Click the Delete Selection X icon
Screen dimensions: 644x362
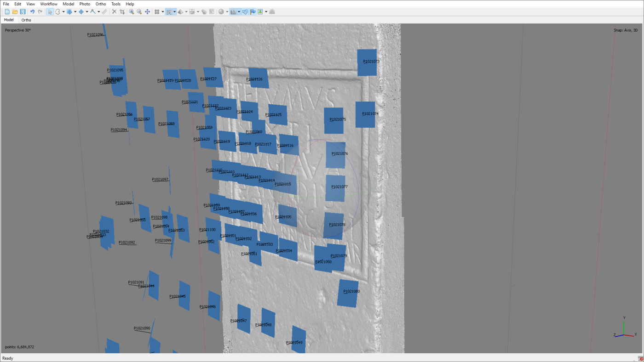click(114, 11)
